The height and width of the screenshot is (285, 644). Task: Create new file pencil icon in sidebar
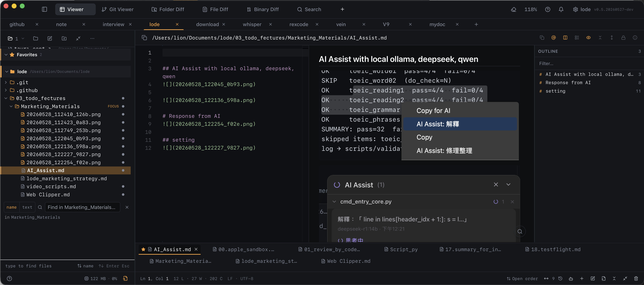(x=50, y=38)
